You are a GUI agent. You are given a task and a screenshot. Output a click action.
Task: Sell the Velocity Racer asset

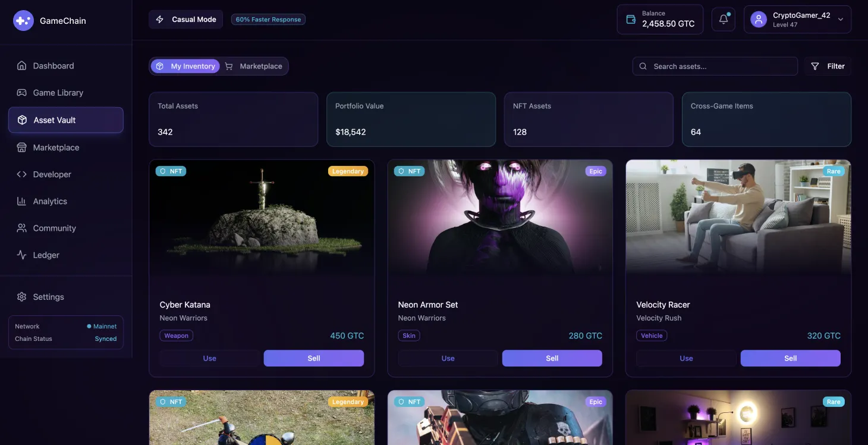[790, 358]
